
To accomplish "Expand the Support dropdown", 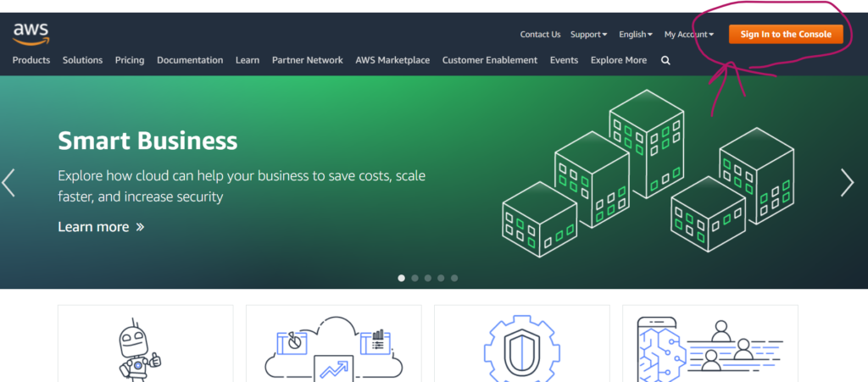I will point(588,34).
